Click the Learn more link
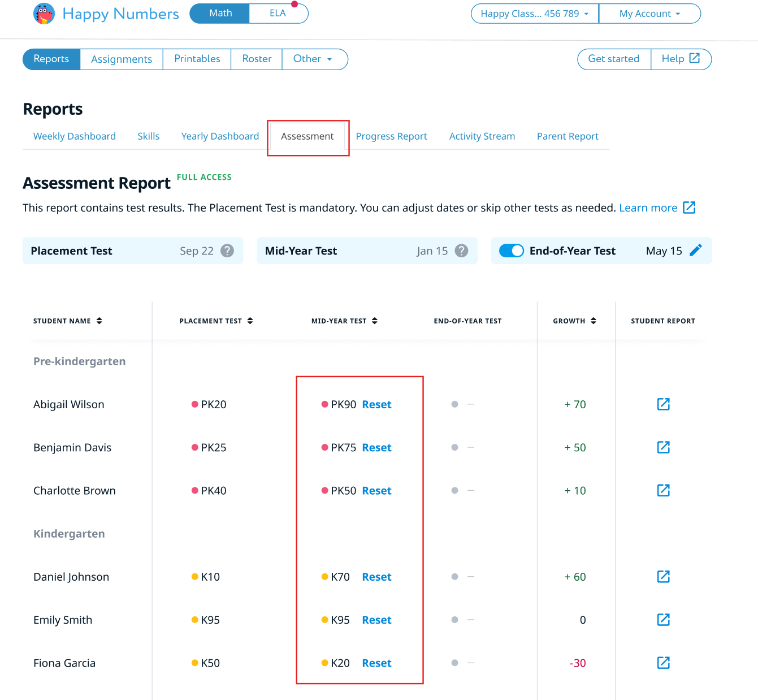The width and height of the screenshot is (758, 700). click(648, 208)
